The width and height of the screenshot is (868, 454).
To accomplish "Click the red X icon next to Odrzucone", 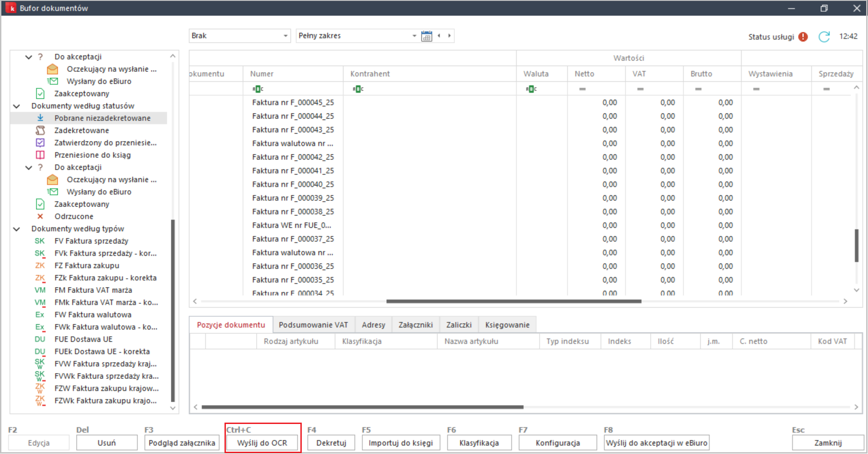I will (40, 216).
